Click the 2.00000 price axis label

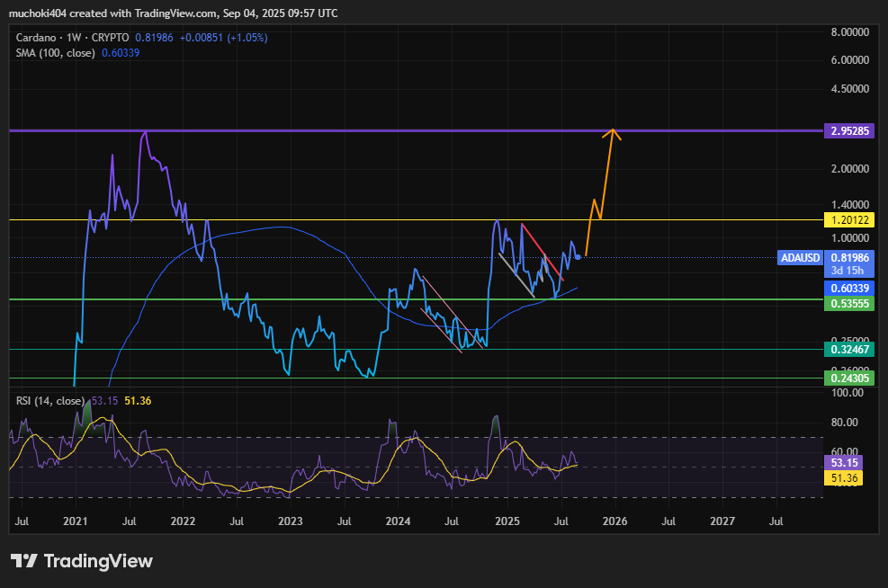(x=849, y=169)
